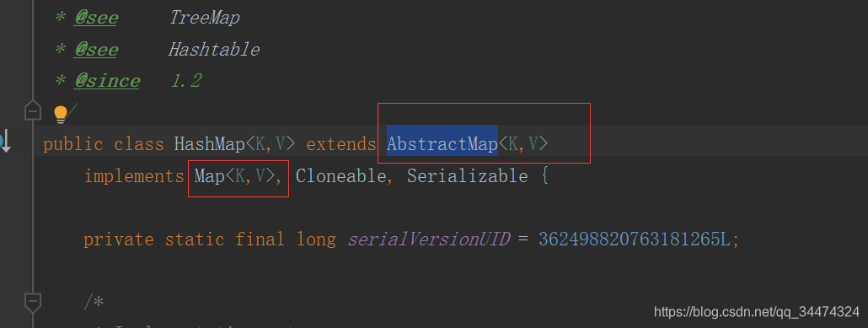This screenshot has width=868, height=328.
Task: Click the Hashtable see reference
Action: pyautogui.click(x=214, y=50)
